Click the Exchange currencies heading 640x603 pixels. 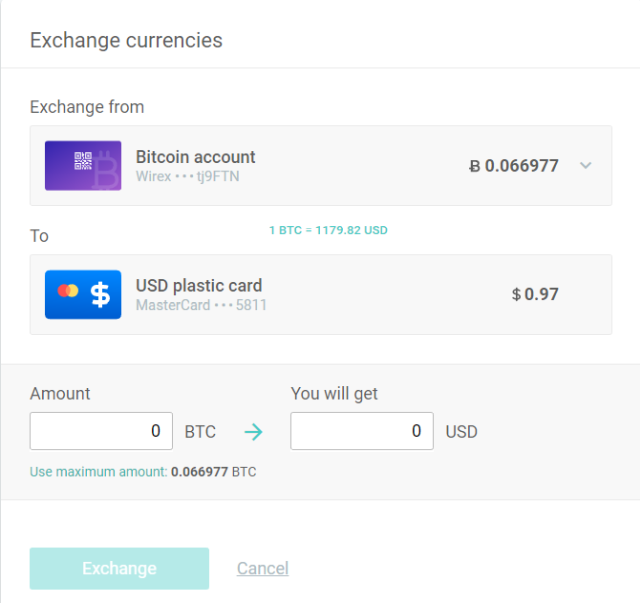pyautogui.click(x=126, y=41)
